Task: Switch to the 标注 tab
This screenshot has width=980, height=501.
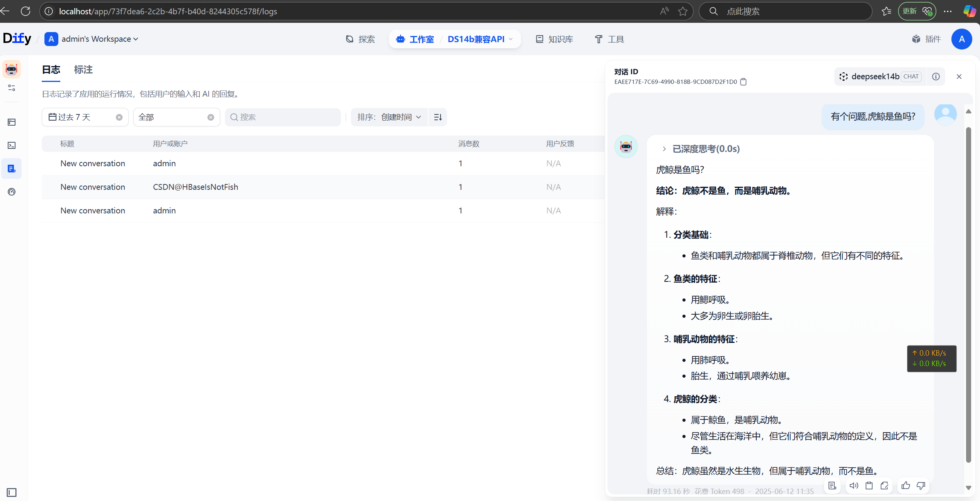Action: 83,70
